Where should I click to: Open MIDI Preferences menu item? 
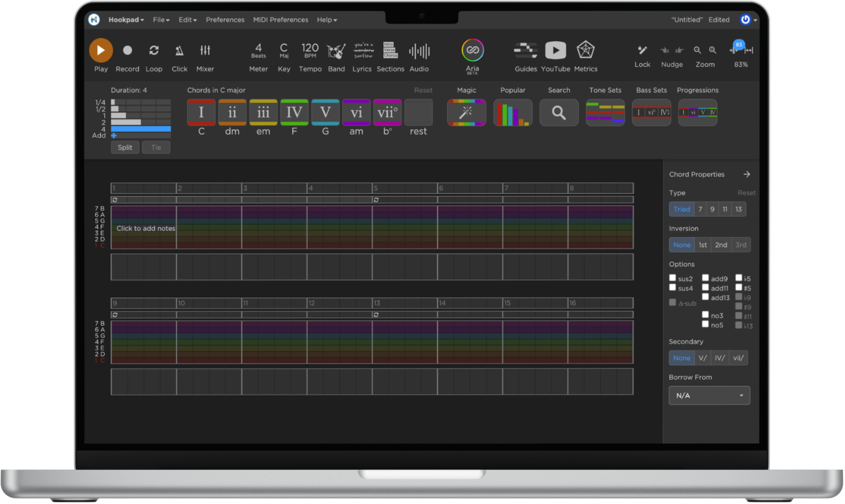(x=281, y=20)
